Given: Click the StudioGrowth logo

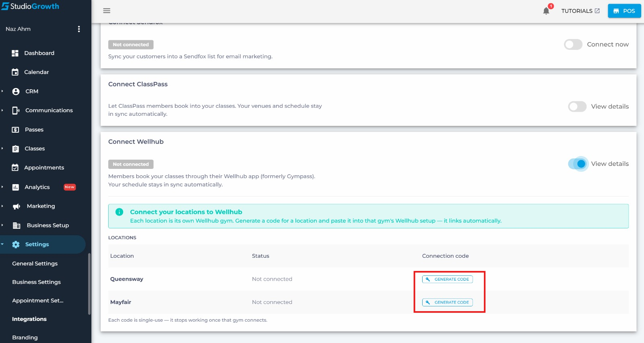Looking at the screenshot, I should (30, 6).
